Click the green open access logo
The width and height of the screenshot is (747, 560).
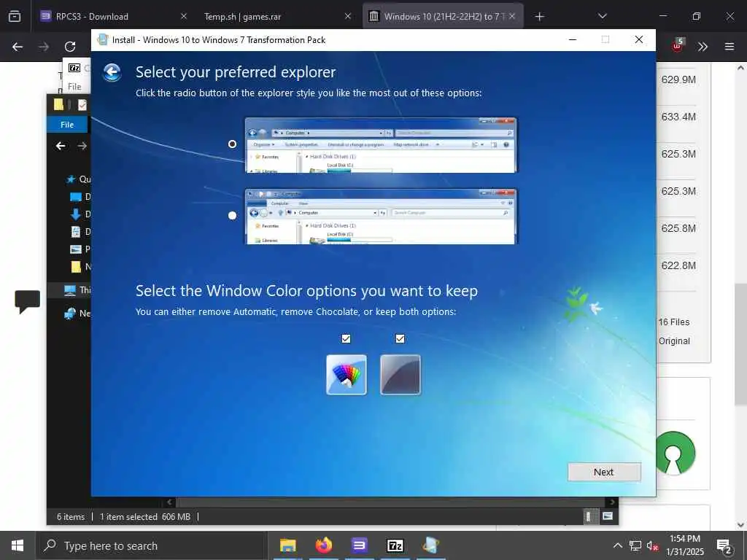click(x=675, y=453)
